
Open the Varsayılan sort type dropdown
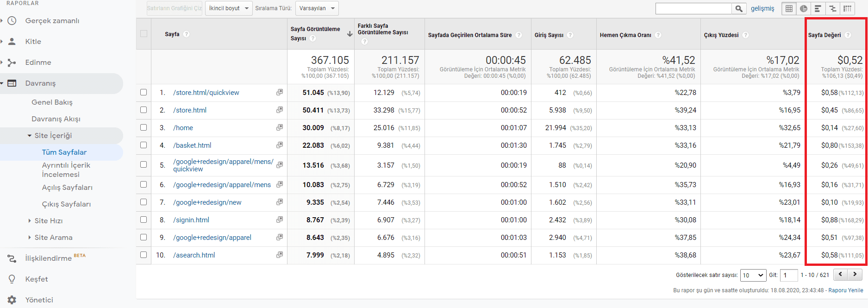click(x=317, y=8)
